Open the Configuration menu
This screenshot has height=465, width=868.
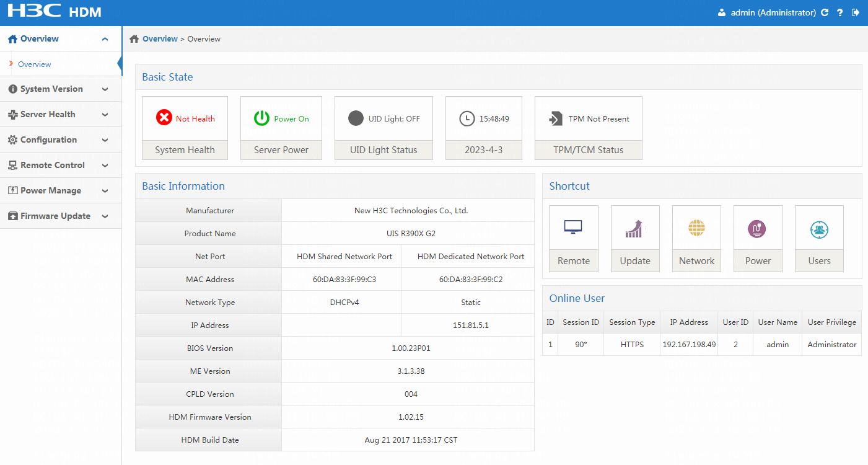coord(61,140)
